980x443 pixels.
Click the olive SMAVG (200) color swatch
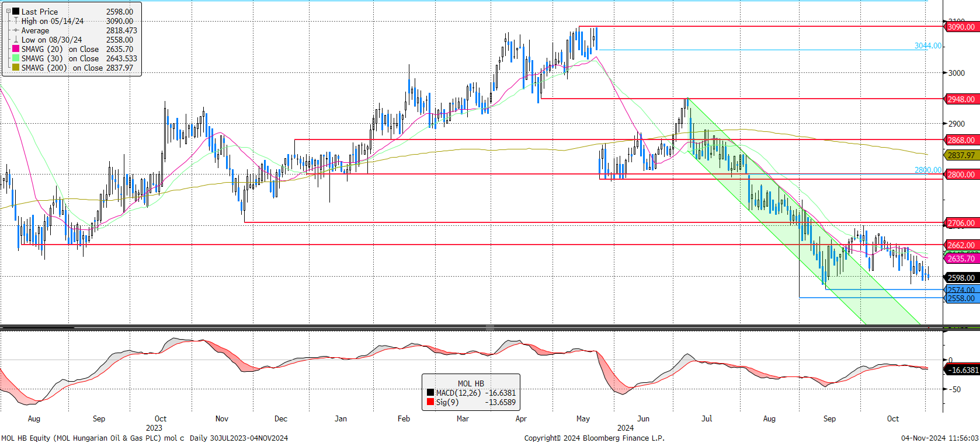pos(16,68)
